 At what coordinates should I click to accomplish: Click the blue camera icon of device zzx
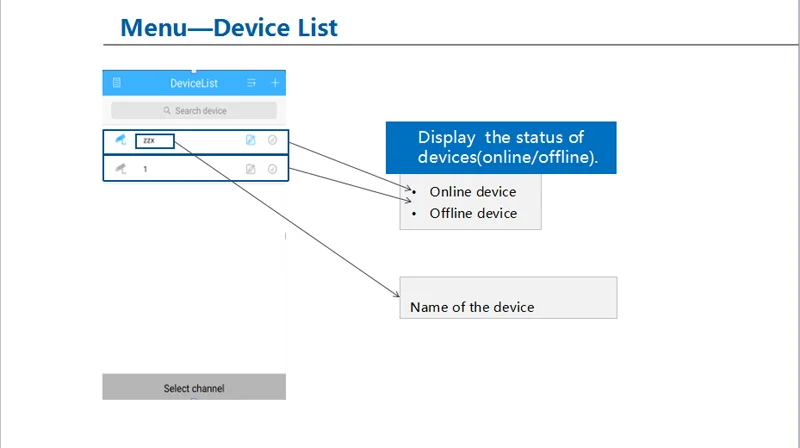click(x=120, y=139)
